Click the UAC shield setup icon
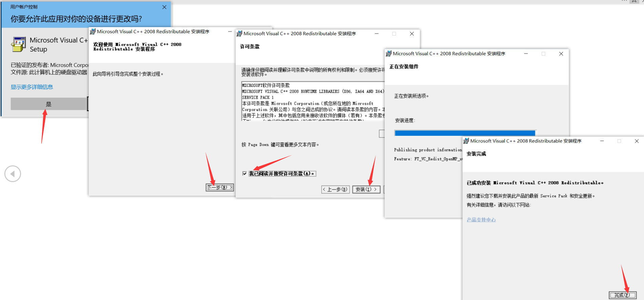The width and height of the screenshot is (644, 300). coord(19,44)
